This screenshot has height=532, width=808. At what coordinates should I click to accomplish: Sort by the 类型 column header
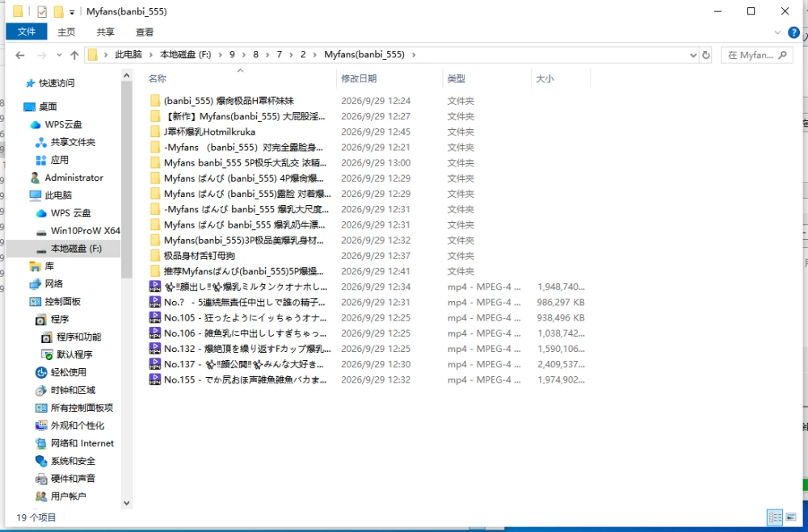click(456, 79)
